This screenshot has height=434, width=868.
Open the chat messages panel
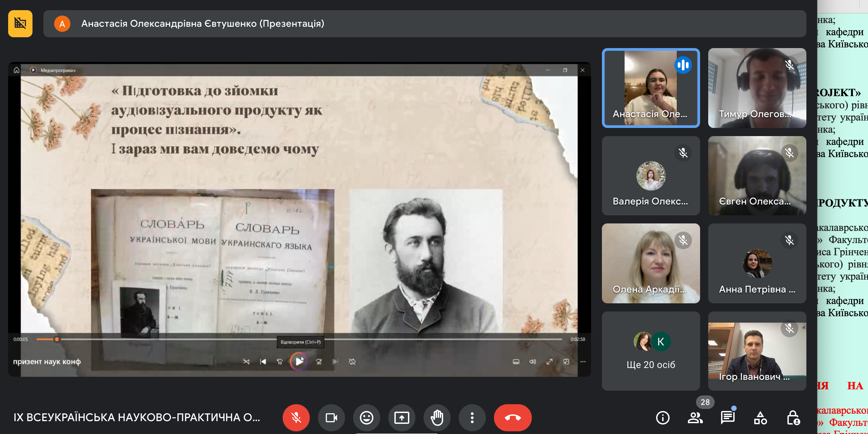click(728, 417)
